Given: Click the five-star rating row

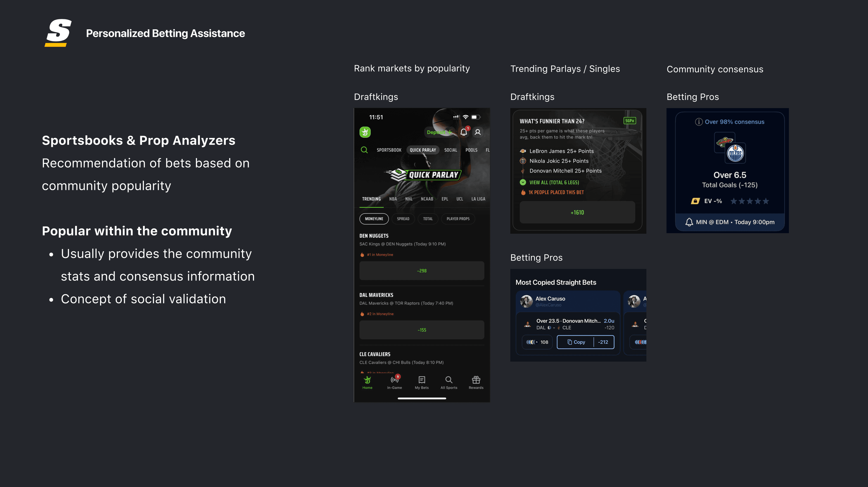Looking at the screenshot, I should click(750, 201).
